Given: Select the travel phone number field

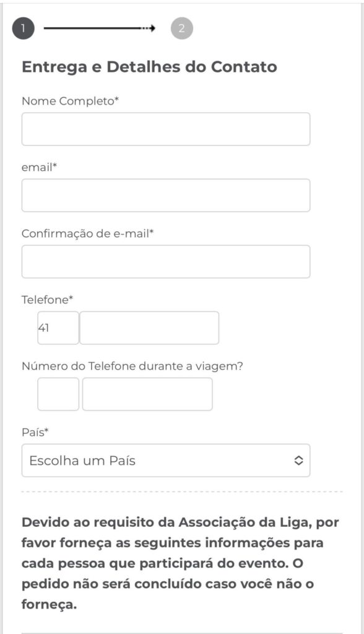Looking at the screenshot, I should pyautogui.click(x=149, y=393).
